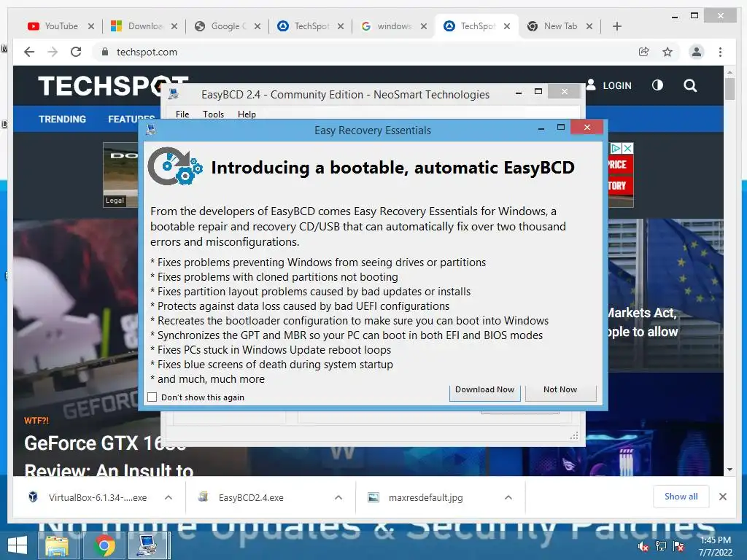Click Show all downloads

pos(681,497)
